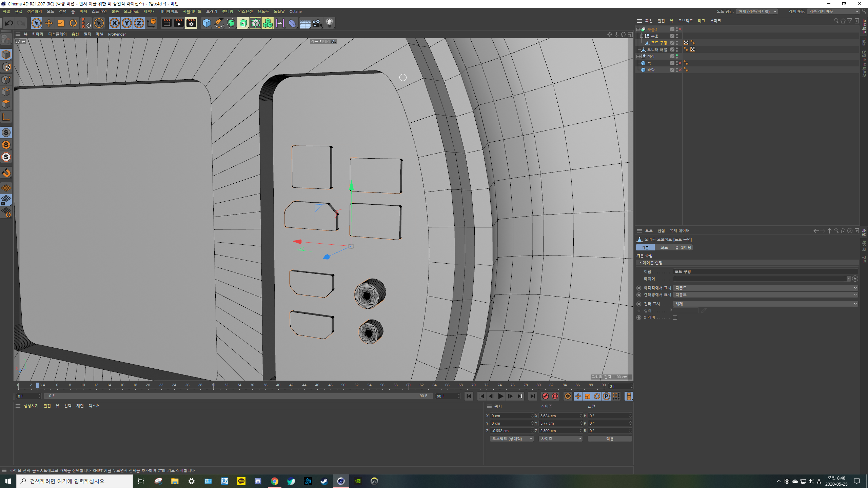Render the active view
This screenshot has width=868, height=488.
(166, 23)
